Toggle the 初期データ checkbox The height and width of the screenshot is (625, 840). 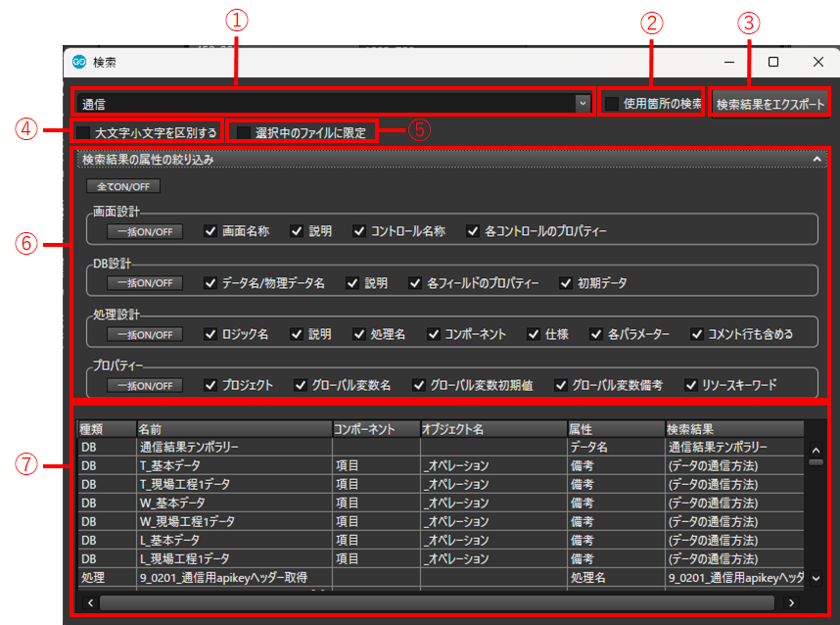566,283
